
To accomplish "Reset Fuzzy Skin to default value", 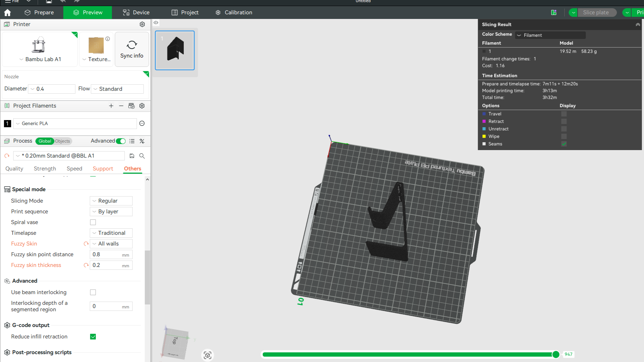I will [86, 244].
